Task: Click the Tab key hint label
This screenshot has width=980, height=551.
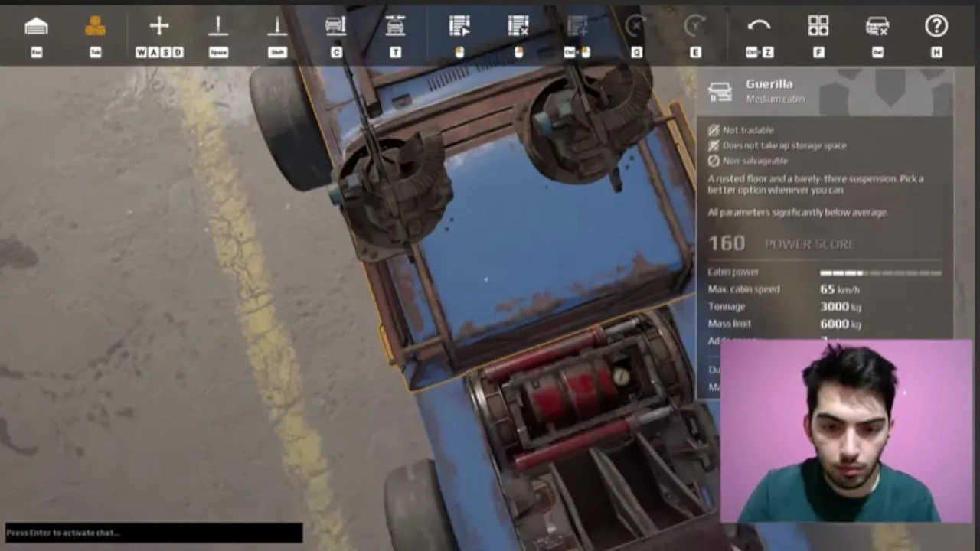Action: [96, 52]
